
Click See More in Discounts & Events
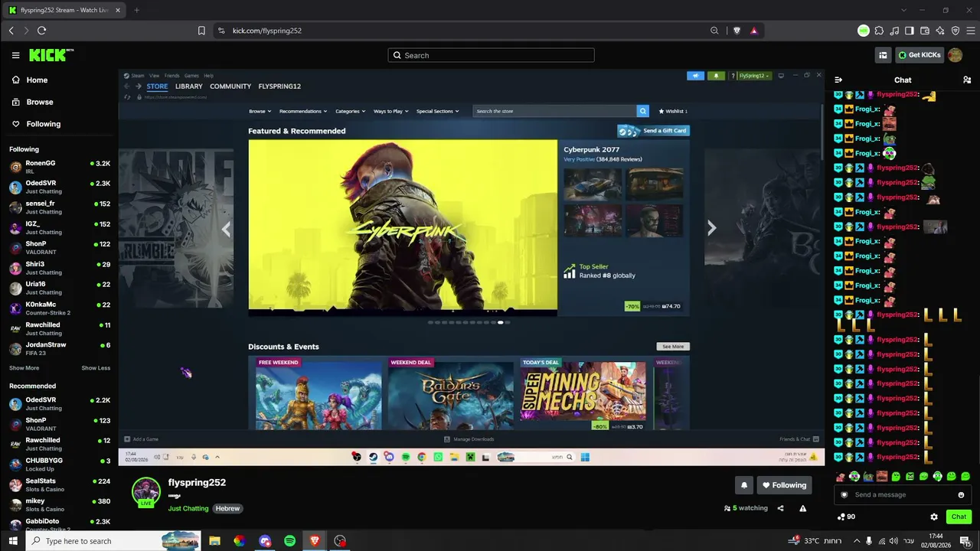(673, 347)
